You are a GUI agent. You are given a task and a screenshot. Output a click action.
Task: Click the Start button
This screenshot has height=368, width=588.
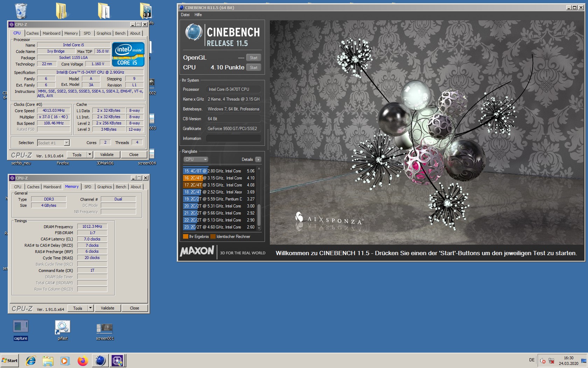[x=10, y=361]
